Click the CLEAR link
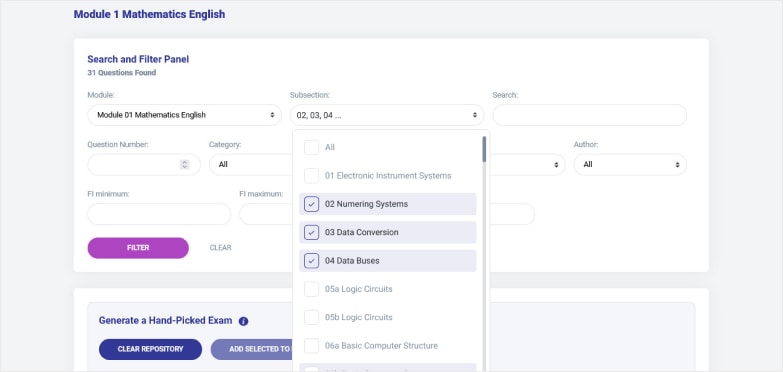Image resolution: width=783 pixels, height=372 pixels. pyautogui.click(x=220, y=248)
